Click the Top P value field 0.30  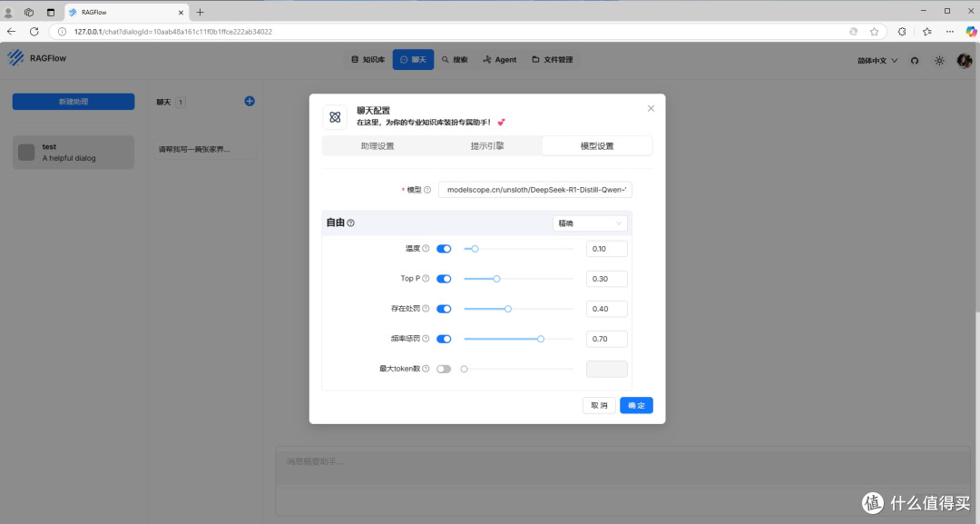point(606,278)
